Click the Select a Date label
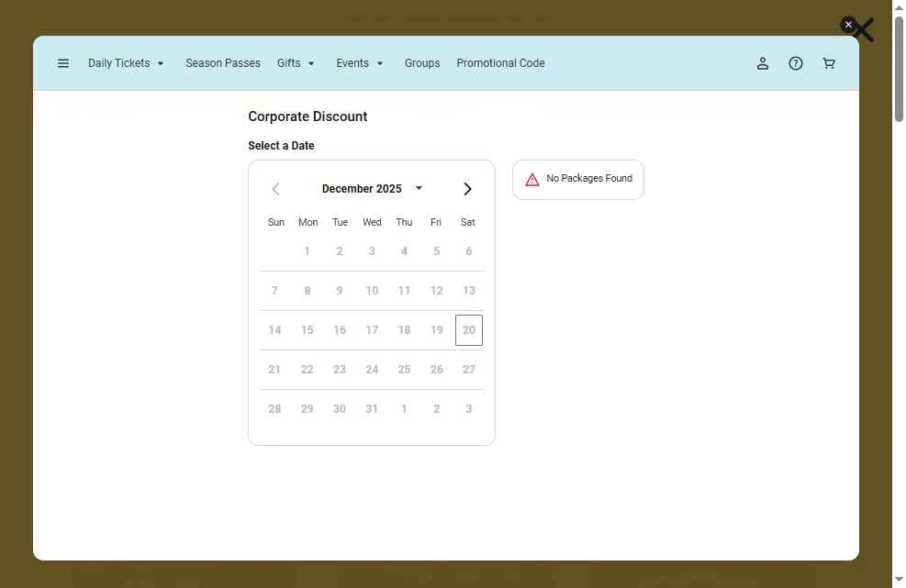 click(281, 146)
